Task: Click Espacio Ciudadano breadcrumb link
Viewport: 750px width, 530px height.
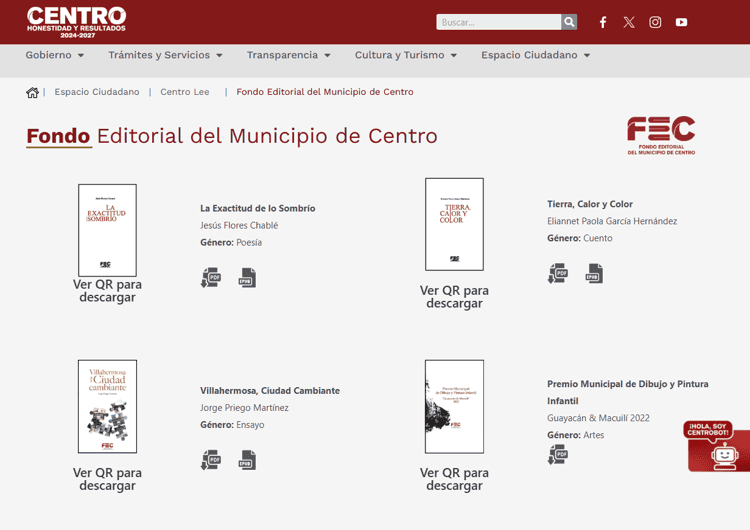Action: click(x=97, y=92)
